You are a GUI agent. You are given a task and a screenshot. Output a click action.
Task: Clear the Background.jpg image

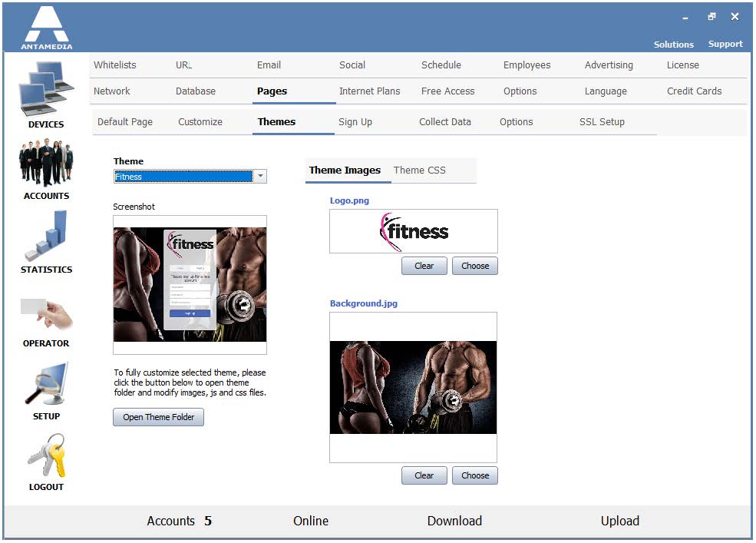pyautogui.click(x=424, y=475)
